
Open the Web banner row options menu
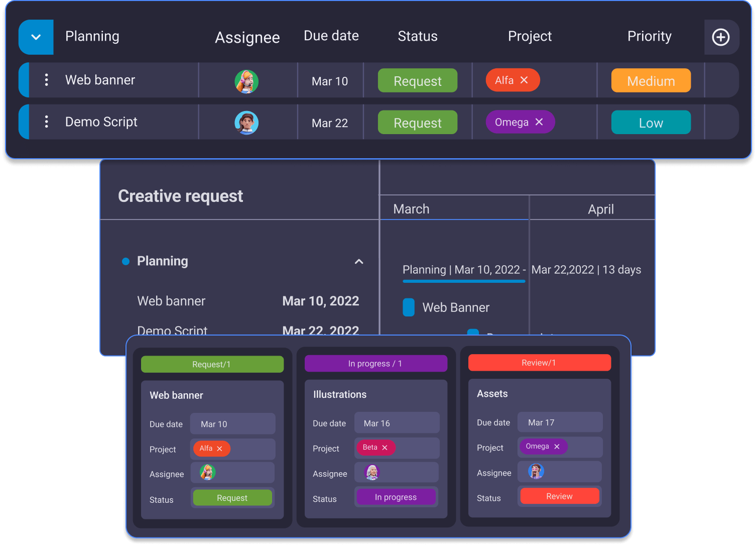(47, 80)
